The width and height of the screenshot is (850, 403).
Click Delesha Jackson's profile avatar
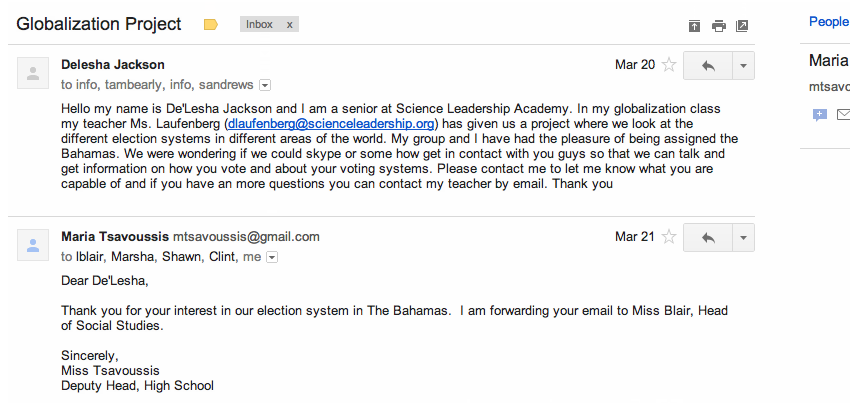click(x=35, y=71)
